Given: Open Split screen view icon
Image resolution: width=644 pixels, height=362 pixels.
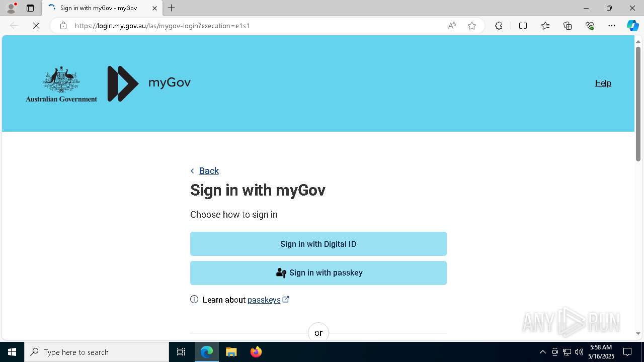Looking at the screenshot, I should (x=523, y=26).
